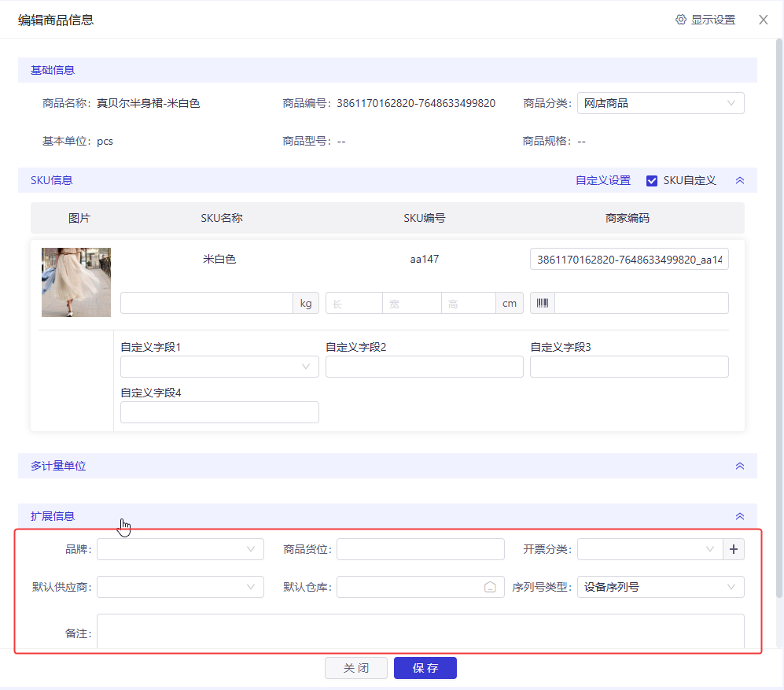The image size is (784, 690).
Task: Click the SKU编号 column header
Action: (425, 218)
